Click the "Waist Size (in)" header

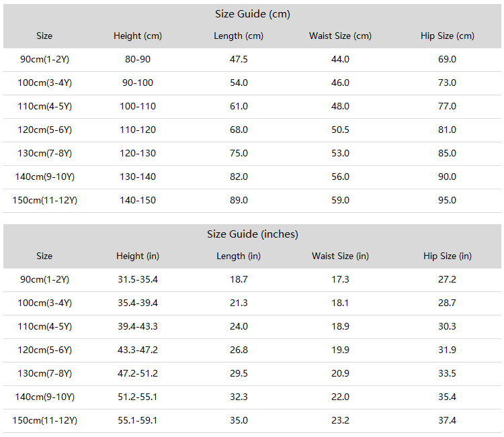tap(340, 256)
